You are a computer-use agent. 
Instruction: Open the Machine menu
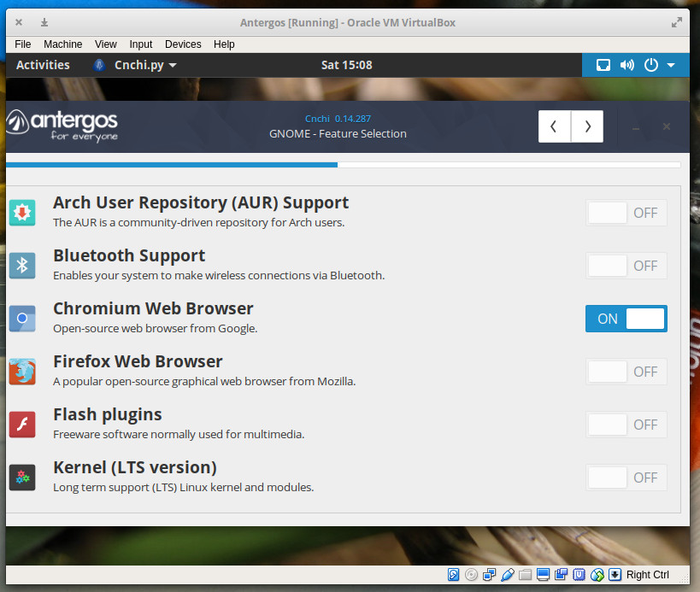pyautogui.click(x=63, y=44)
